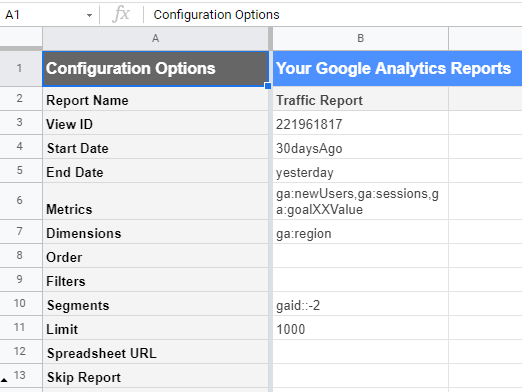
Task: Click the cell fill handle square
Action: (268, 86)
